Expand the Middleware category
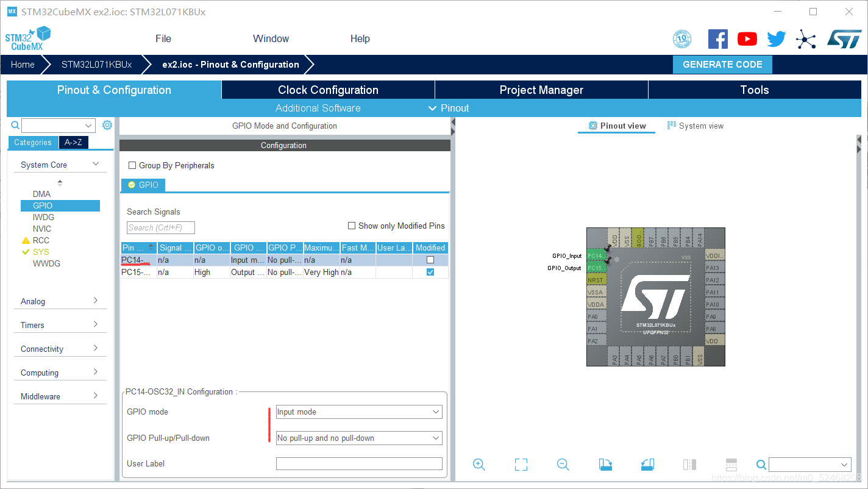 (96, 396)
